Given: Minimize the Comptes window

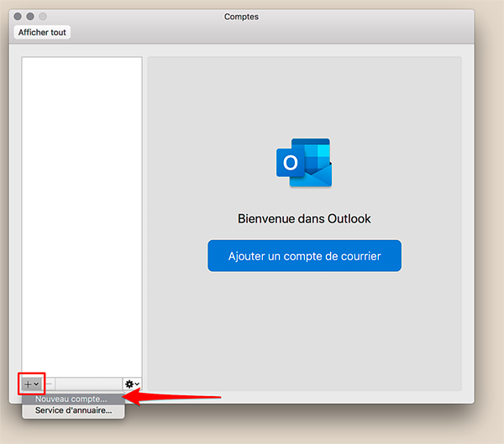Looking at the screenshot, I should point(30,17).
